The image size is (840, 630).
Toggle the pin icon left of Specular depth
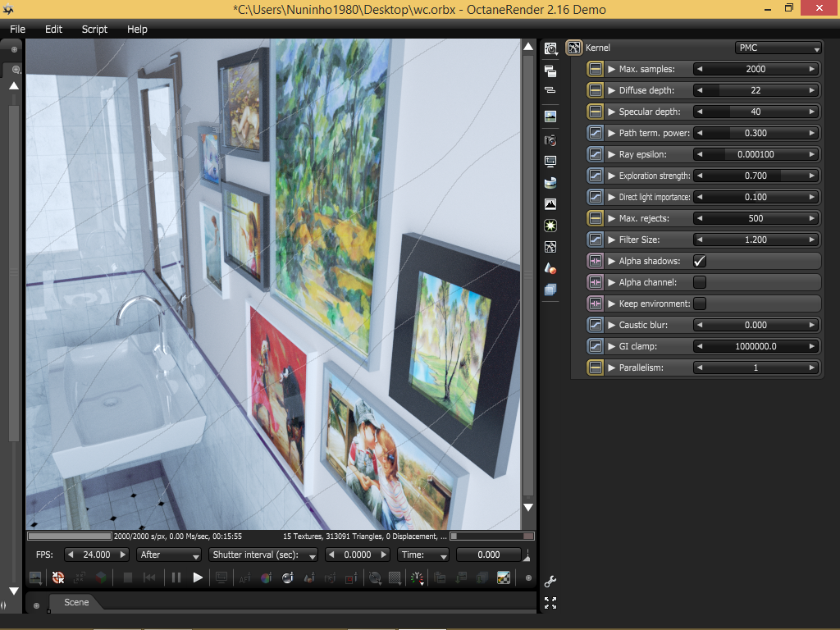click(x=596, y=112)
